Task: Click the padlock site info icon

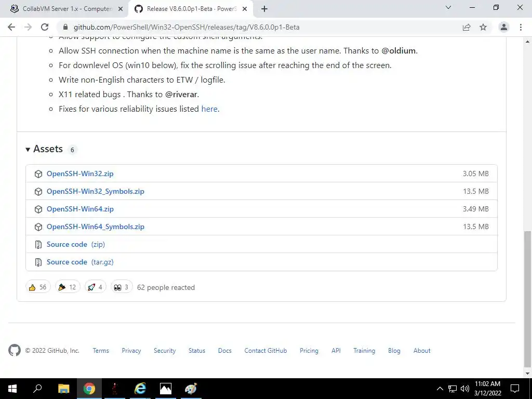Action: coord(66,27)
